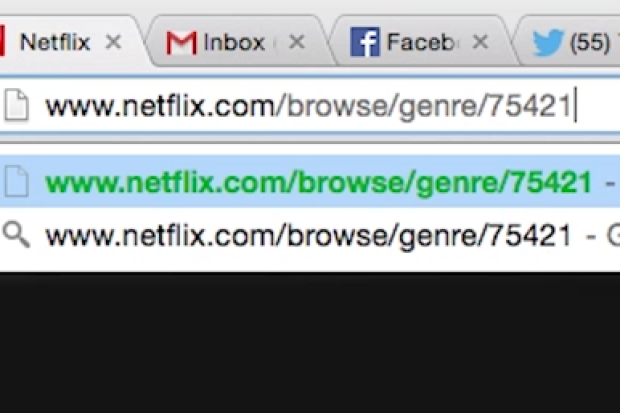The image size is (620, 413).
Task: Click the Gmail envelope icon on Inbox tab
Action: [x=181, y=42]
